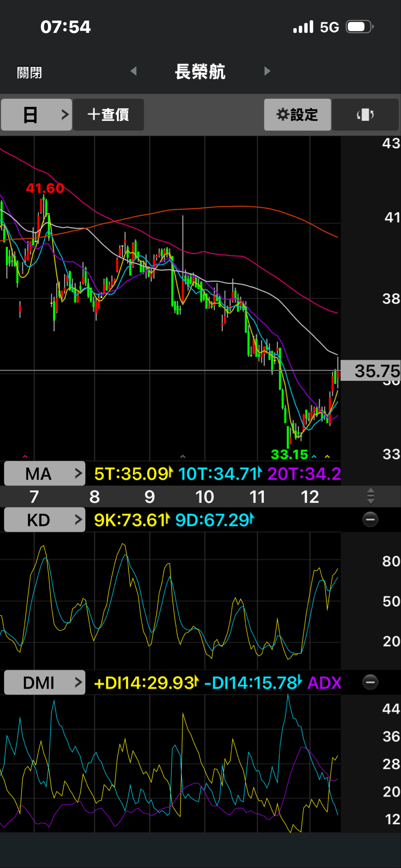Tap the pink event marker below chart
Image resolution: width=401 pixels, height=868 pixels.
tap(25, 456)
